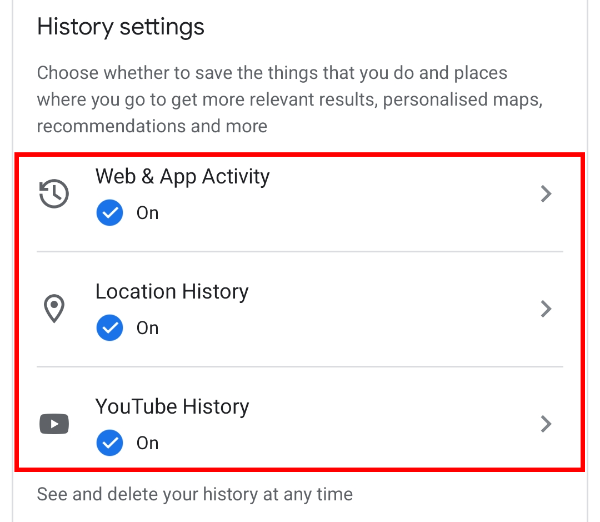Select the YouTube History label
This screenshot has width=600, height=522.
(x=172, y=407)
